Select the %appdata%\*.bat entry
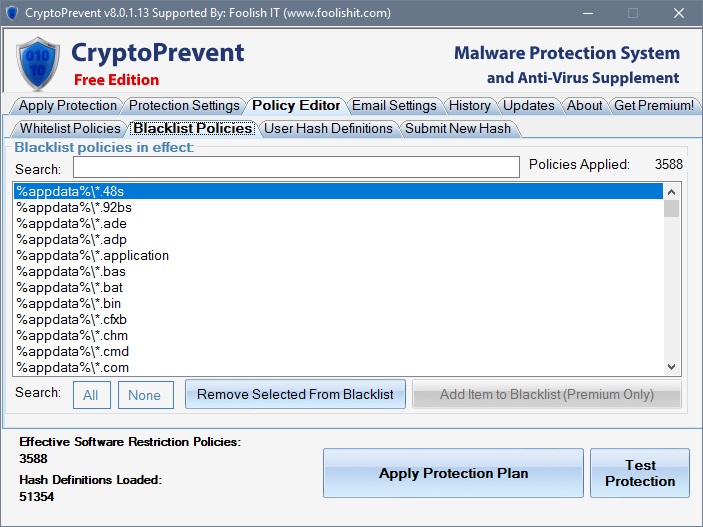703x527 pixels. (x=338, y=287)
